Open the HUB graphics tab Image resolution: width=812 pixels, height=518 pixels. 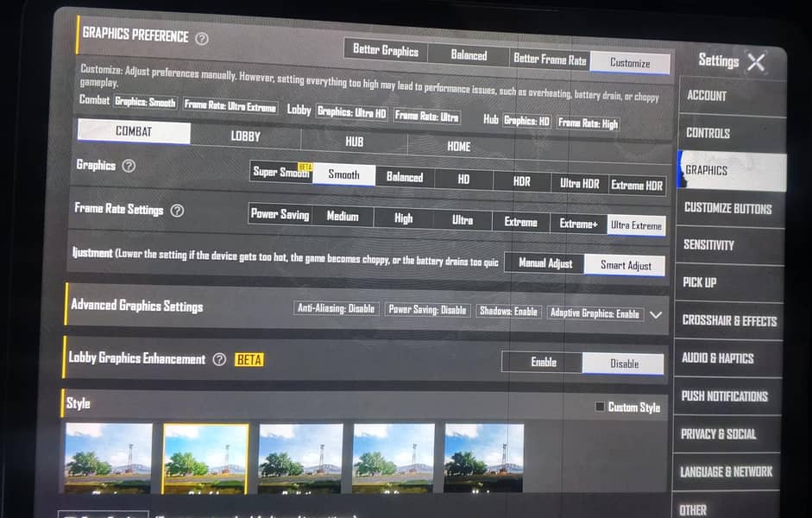pos(354,142)
